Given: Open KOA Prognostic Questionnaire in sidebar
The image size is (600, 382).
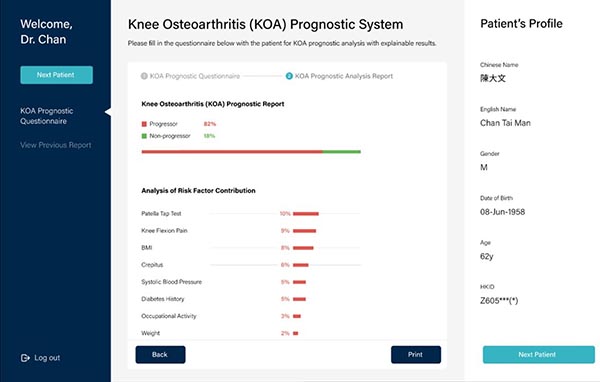Looking at the screenshot, I should [x=47, y=116].
